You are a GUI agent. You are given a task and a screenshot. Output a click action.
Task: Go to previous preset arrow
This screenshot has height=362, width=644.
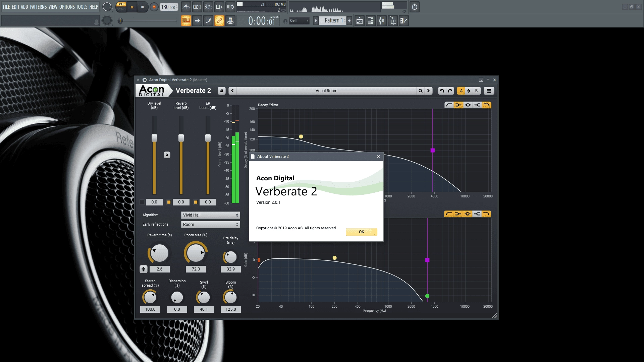click(x=232, y=91)
